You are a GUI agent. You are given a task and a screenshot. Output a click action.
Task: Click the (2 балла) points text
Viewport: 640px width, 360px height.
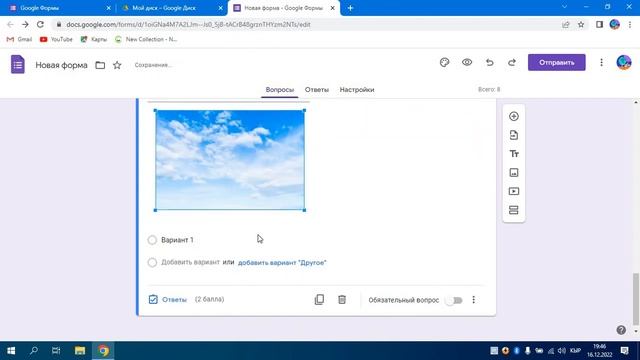pyautogui.click(x=209, y=299)
